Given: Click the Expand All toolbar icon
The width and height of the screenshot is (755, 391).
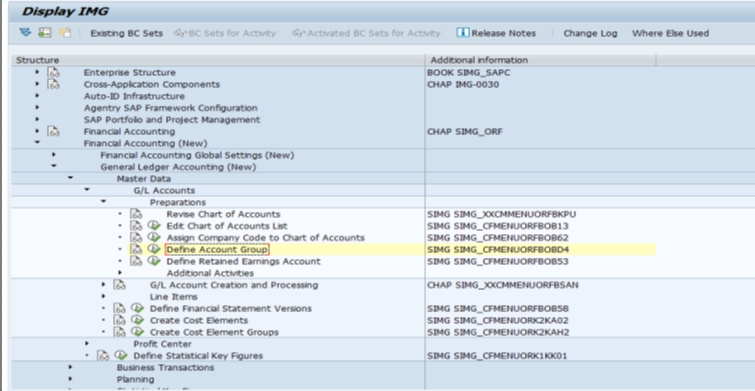Looking at the screenshot, I should (25, 33).
